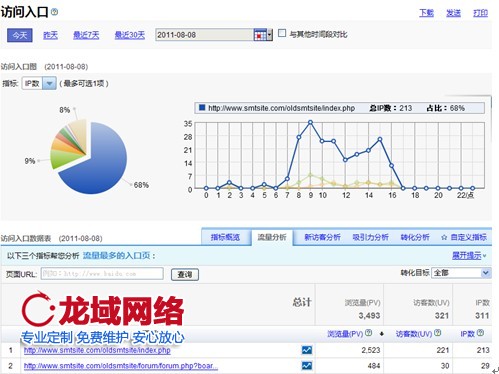Switch to the 新访客分析 tab
Image resolution: width=499 pixels, height=374 pixels.
pos(322,237)
